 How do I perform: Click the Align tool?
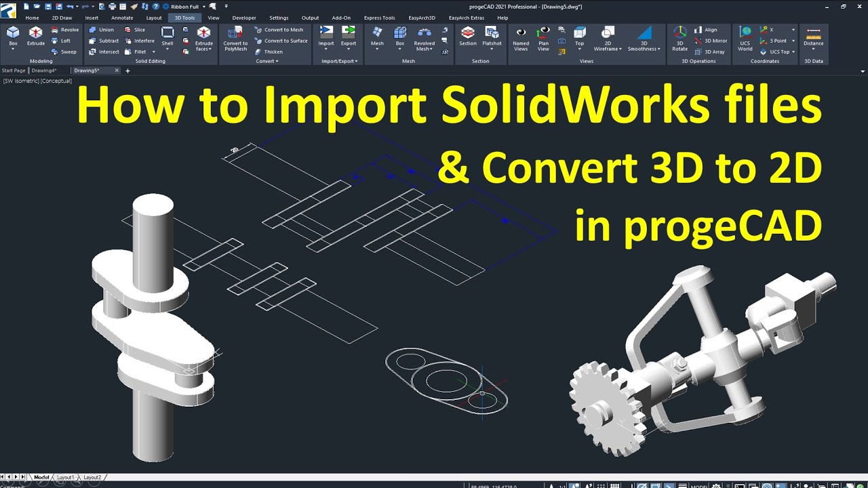(x=705, y=30)
